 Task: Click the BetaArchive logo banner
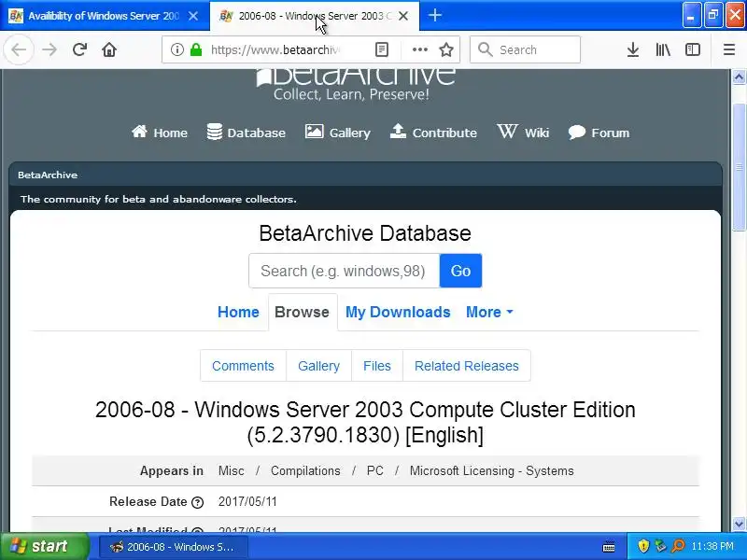(x=355, y=83)
